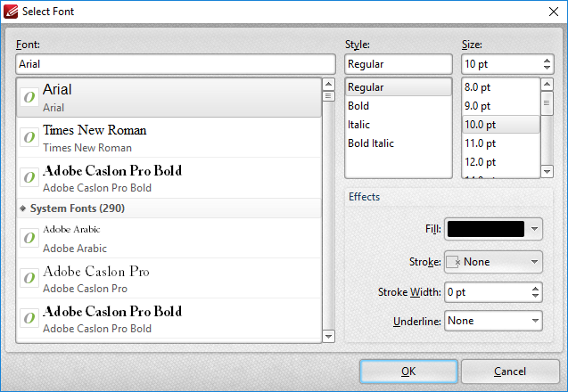Select Adobe Caslon Pro Bold under System Fonts
This screenshot has height=392, width=568.
click(169, 319)
